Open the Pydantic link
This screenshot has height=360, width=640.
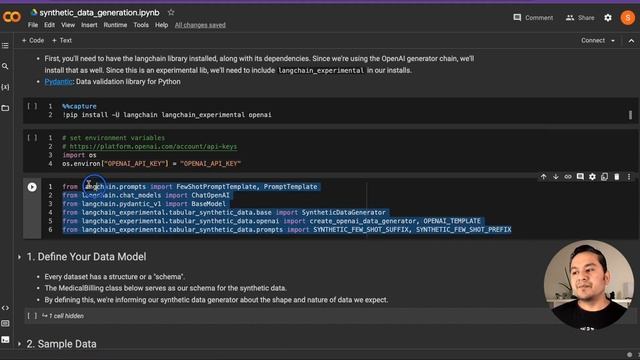[x=58, y=82]
